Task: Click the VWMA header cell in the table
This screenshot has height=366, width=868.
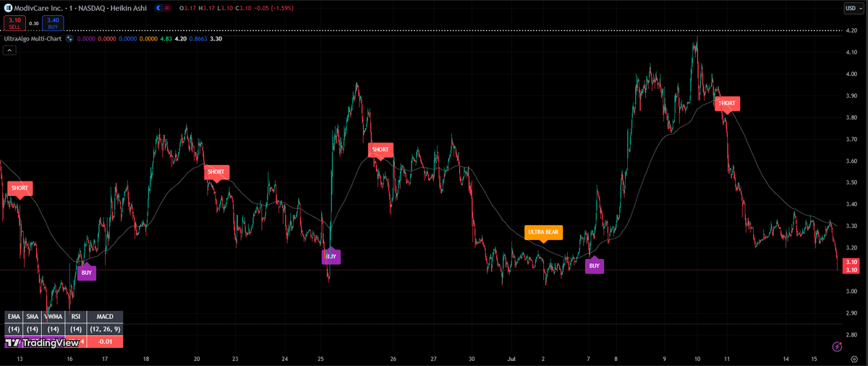Action: coord(53,317)
